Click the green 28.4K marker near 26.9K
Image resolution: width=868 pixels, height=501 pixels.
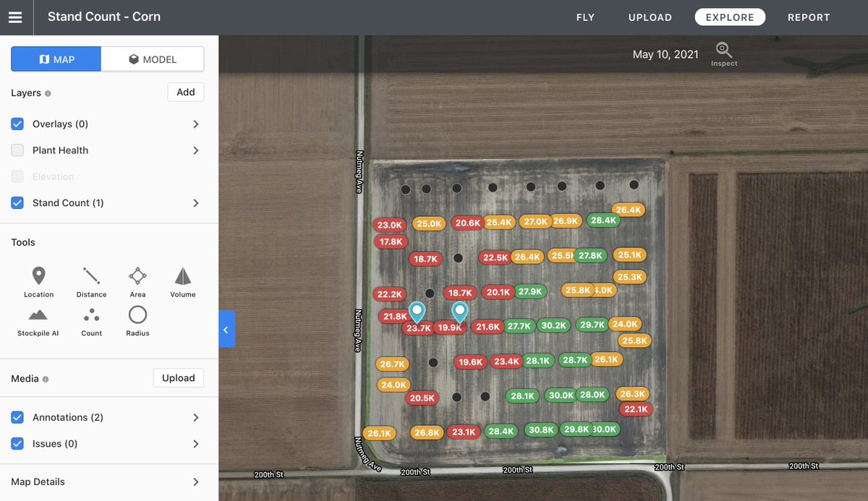(603, 220)
